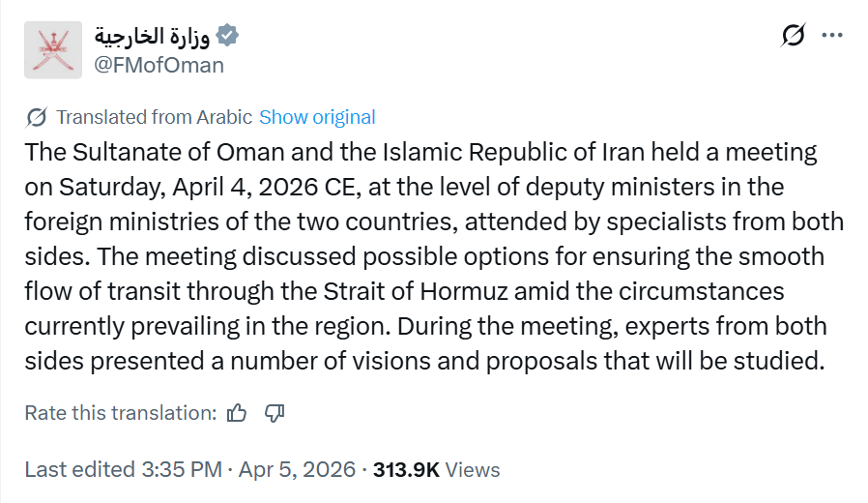Click the "Rate this translation:" label
The height and width of the screenshot is (503, 868).
tap(120, 413)
